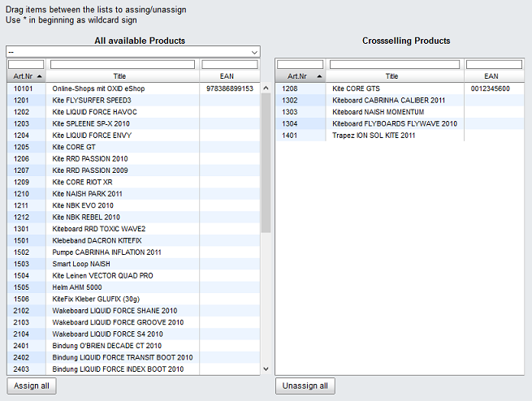Focus the Title filter field in available products
Image resolution: width=532 pixels, height=401 pixels.
(123, 64)
